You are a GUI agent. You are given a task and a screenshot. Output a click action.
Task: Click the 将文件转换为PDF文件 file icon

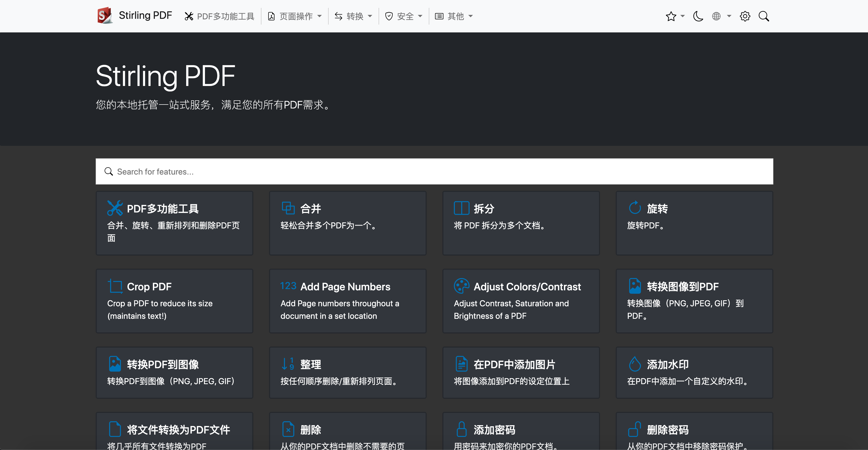tap(115, 429)
